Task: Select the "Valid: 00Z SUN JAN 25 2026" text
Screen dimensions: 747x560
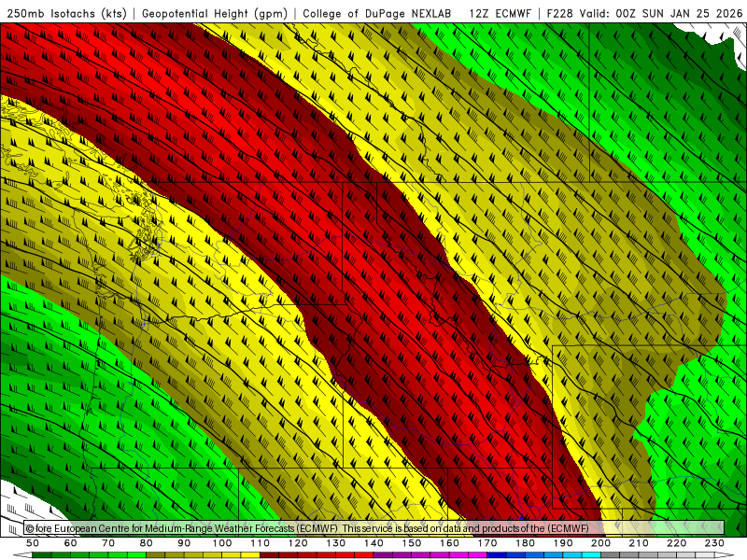Action: pos(661,13)
